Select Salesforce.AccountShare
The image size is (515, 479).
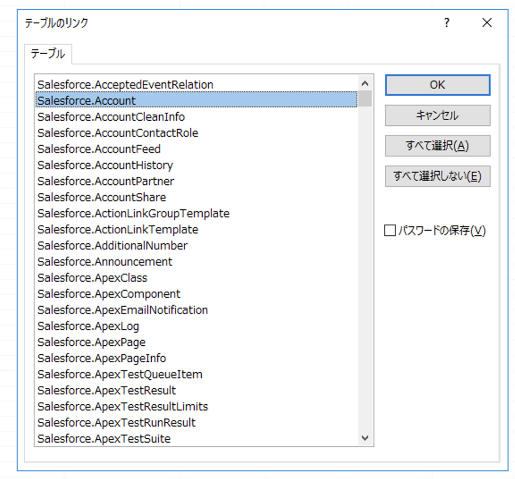197,197
